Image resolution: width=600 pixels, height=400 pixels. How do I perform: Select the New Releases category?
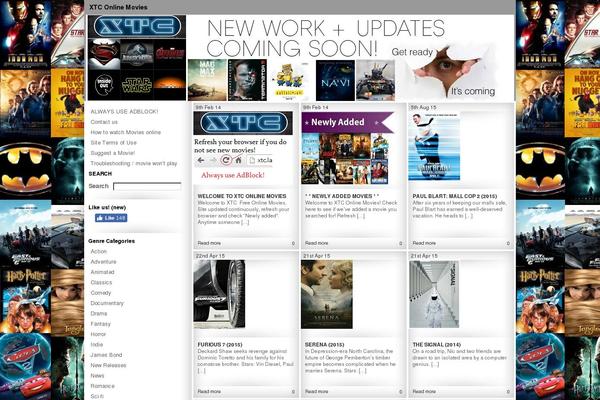(x=108, y=365)
